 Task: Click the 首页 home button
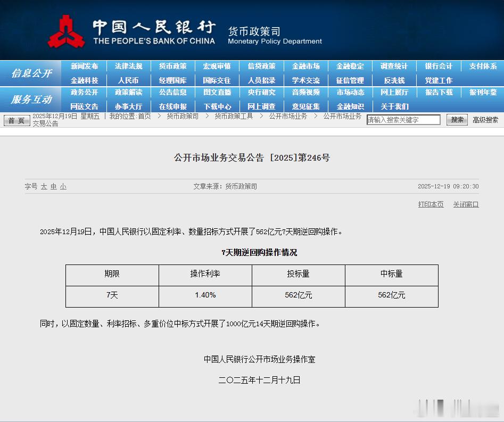click(16, 120)
